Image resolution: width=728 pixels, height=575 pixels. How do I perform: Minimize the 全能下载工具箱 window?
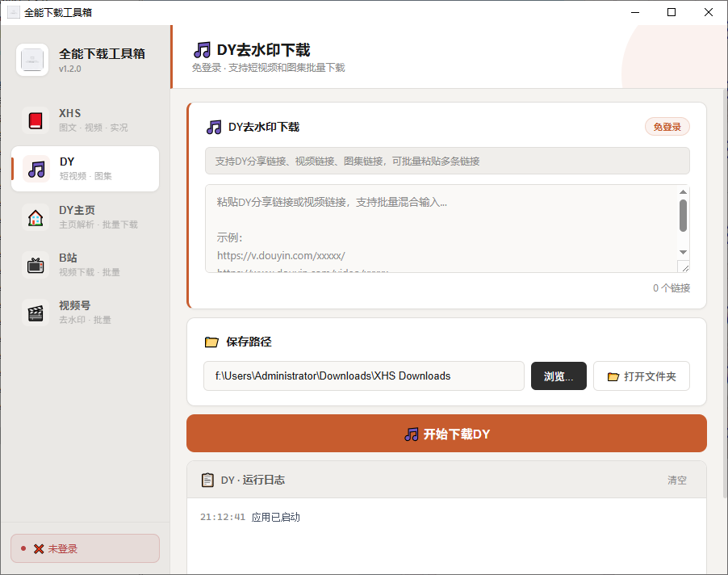[x=635, y=12]
